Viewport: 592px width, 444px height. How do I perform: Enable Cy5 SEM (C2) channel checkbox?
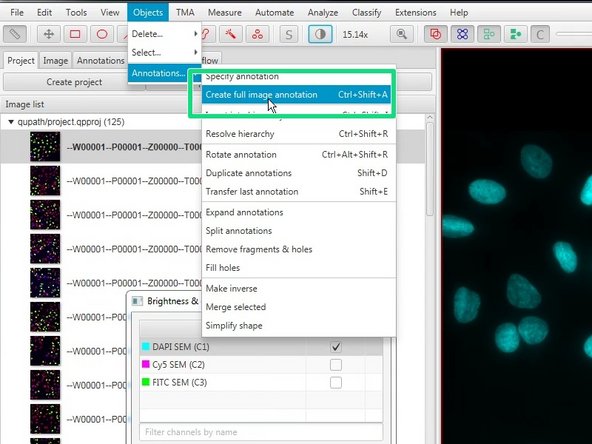[x=336, y=365]
